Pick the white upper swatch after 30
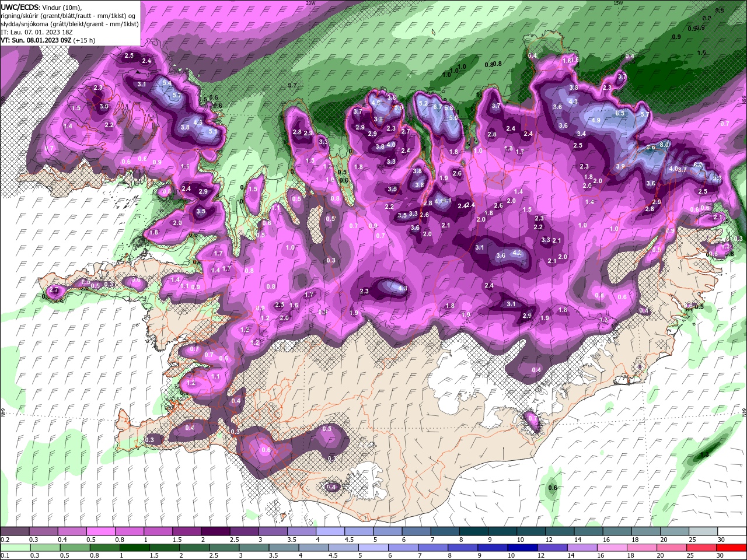747x560 pixels. tap(732, 531)
